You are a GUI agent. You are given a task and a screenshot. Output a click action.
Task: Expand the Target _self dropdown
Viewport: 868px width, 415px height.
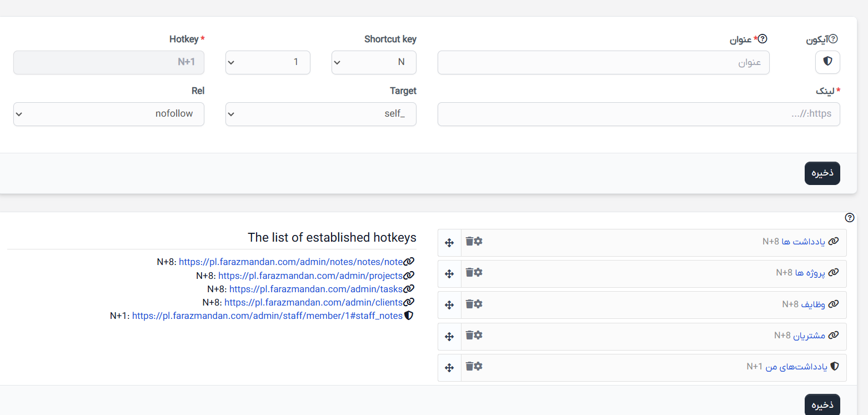(321, 114)
